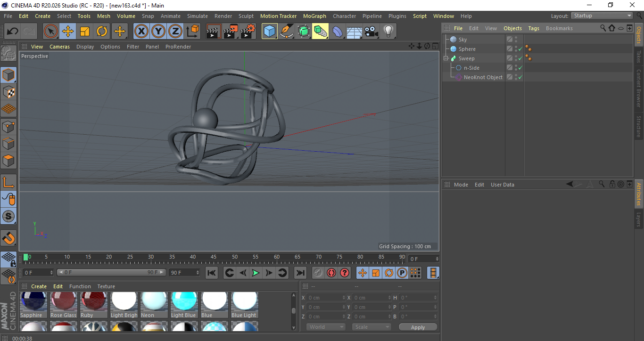The height and width of the screenshot is (341, 644).
Task: Open the Floor environment objects
Action: click(355, 32)
